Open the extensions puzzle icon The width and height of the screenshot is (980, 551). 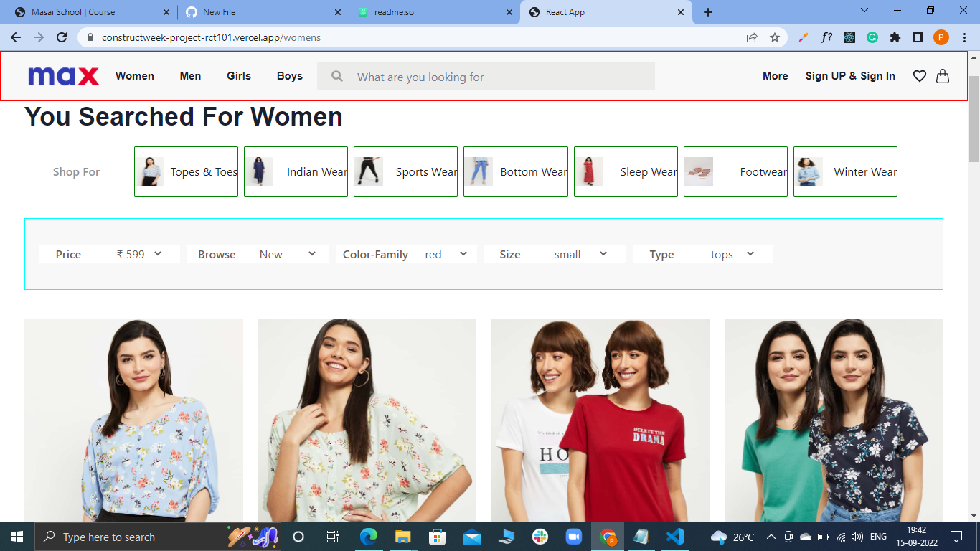pos(895,37)
